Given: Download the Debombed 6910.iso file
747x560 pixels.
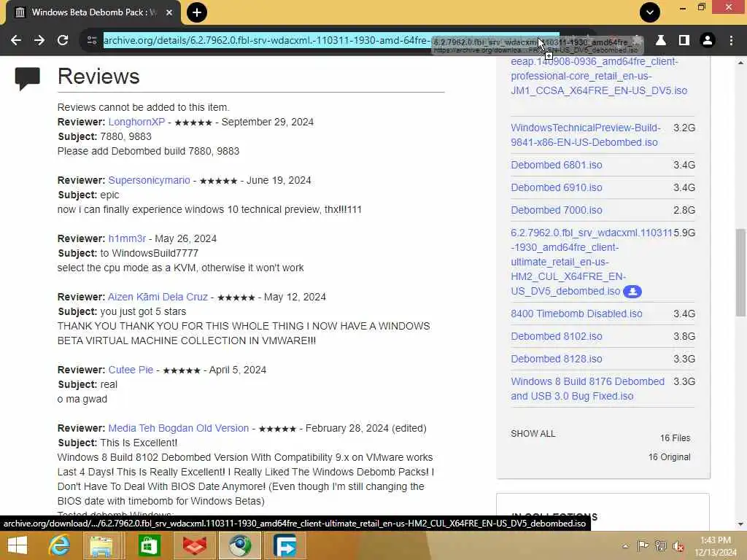Looking at the screenshot, I should (557, 187).
